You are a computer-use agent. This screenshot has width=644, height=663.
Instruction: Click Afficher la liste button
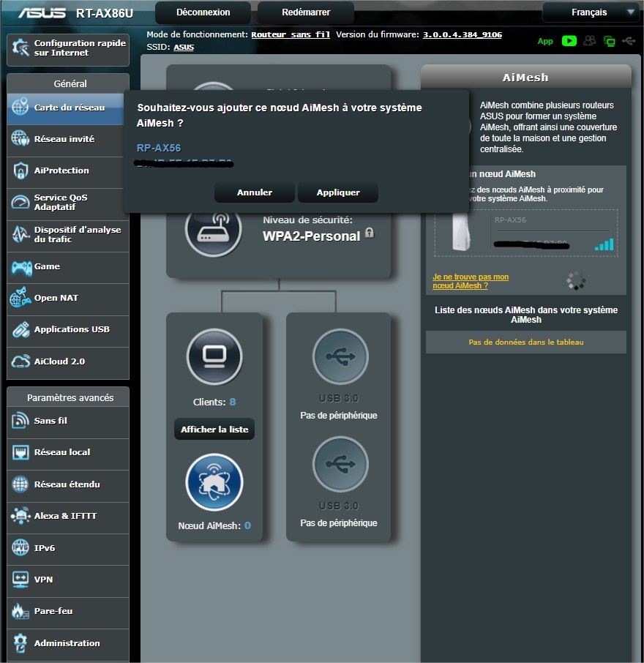(214, 430)
